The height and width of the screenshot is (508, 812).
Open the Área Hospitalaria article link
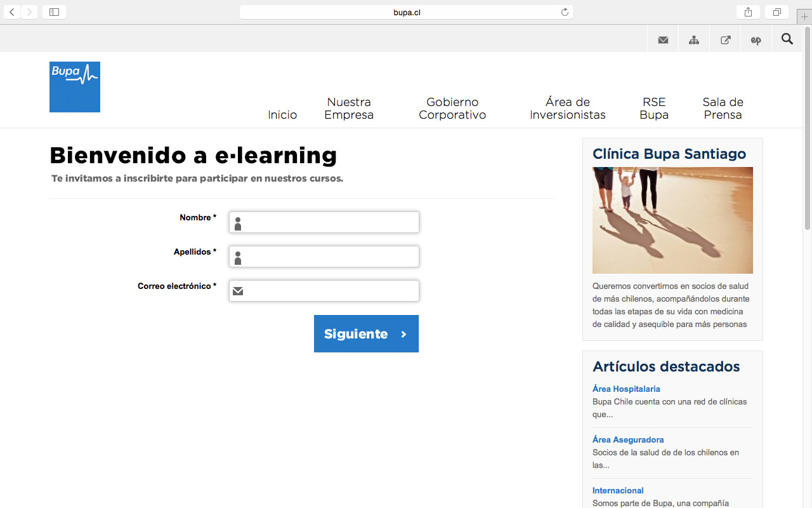tap(626, 389)
